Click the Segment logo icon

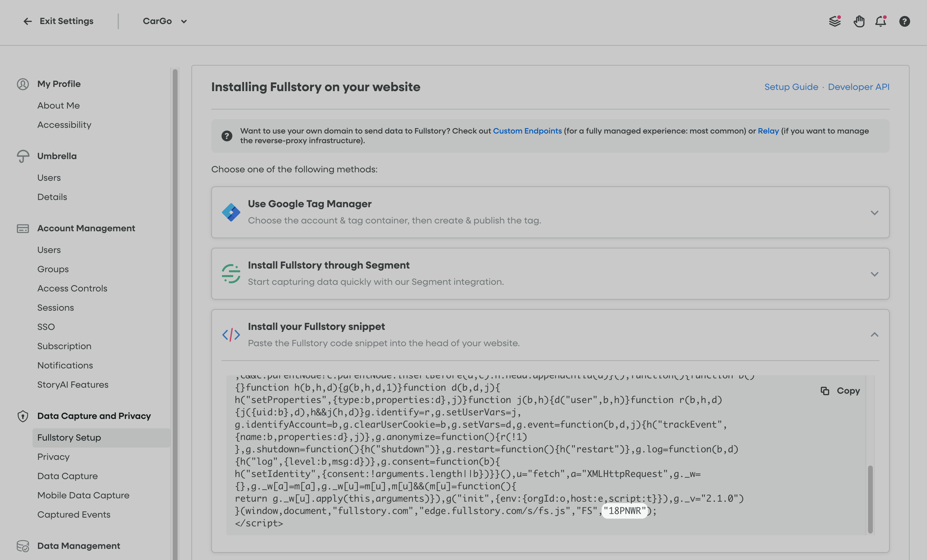click(231, 274)
